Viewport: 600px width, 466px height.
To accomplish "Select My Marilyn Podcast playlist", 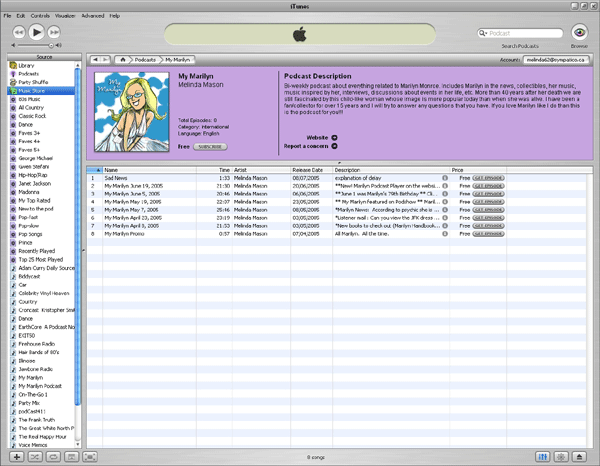I will (41, 386).
